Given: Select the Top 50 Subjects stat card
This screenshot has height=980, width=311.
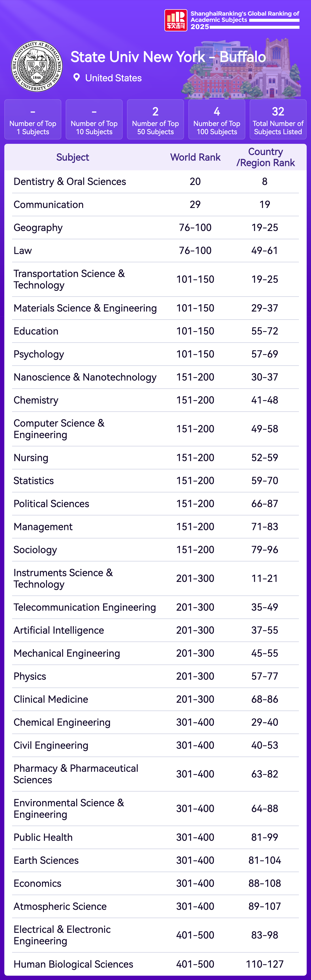Looking at the screenshot, I should point(155,120).
